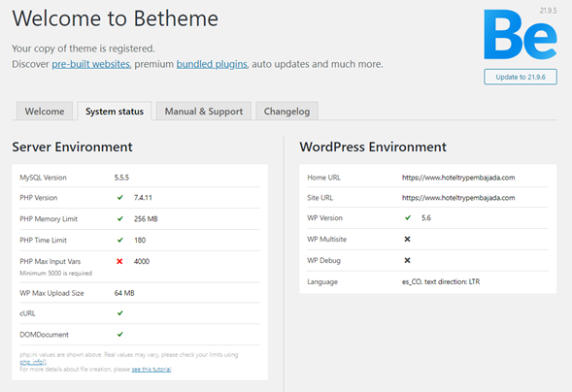572x392 pixels.
Task: Click the WordPress Environment heading
Action: pyautogui.click(x=373, y=147)
